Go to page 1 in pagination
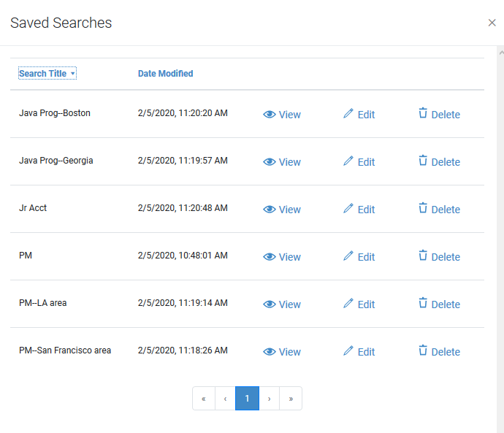Image resolution: width=504 pixels, height=433 pixels. 247,399
